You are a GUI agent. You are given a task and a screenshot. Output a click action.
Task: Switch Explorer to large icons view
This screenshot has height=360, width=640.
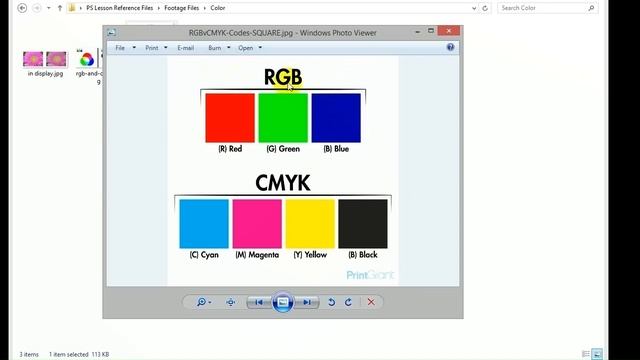(597, 354)
